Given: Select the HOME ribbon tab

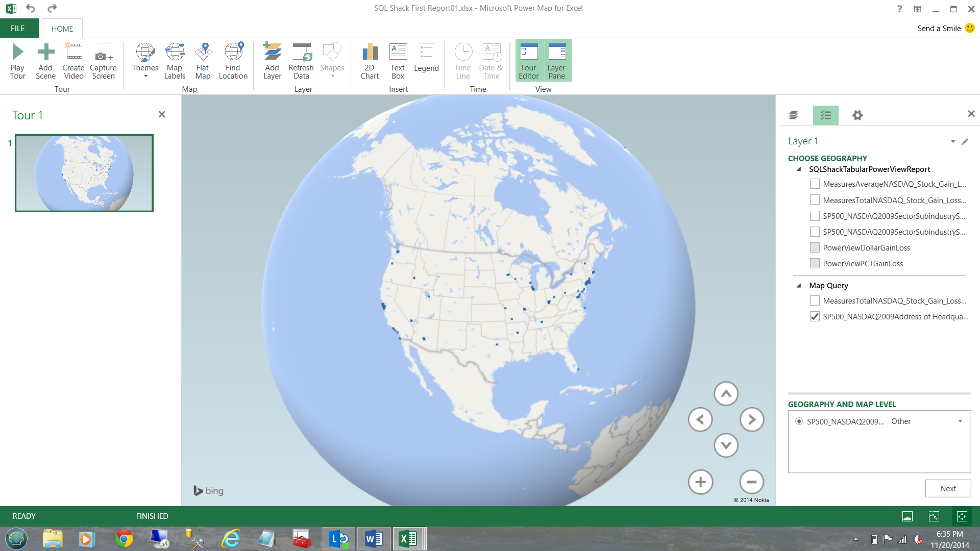Looking at the screenshot, I should [62, 29].
